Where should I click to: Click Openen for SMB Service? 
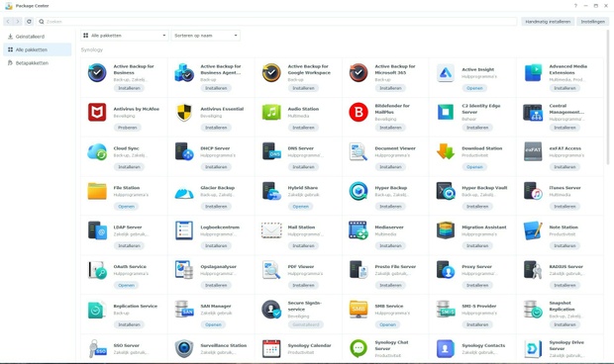387,324
